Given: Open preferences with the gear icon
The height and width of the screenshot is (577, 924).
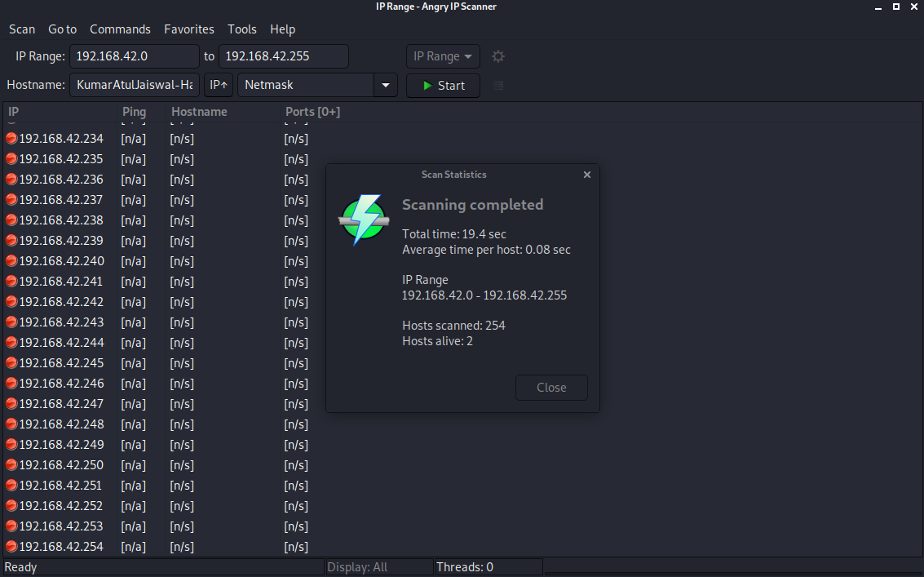Looking at the screenshot, I should (498, 56).
